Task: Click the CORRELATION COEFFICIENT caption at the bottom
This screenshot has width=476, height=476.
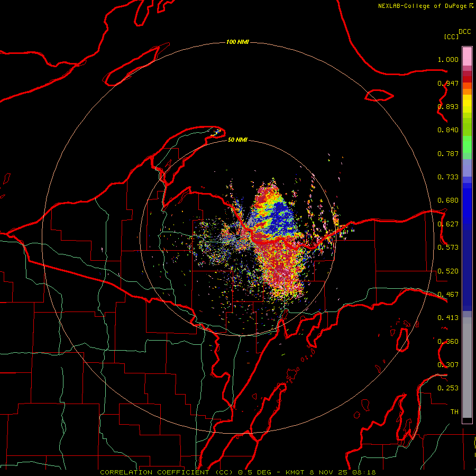Action: (x=238, y=472)
